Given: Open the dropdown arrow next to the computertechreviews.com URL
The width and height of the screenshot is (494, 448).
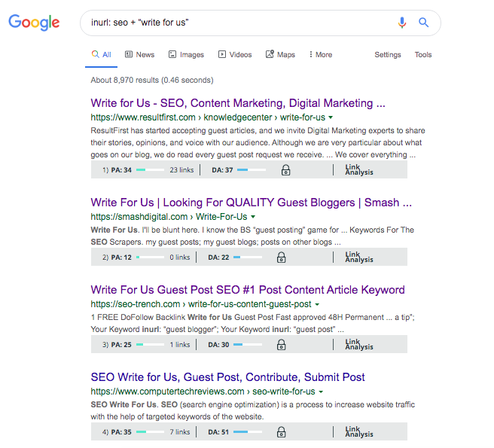Looking at the screenshot, I should (321, 392).
